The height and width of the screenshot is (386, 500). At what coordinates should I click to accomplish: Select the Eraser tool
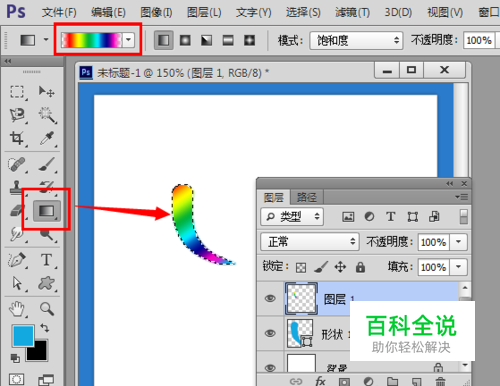[x=16, y=211]
